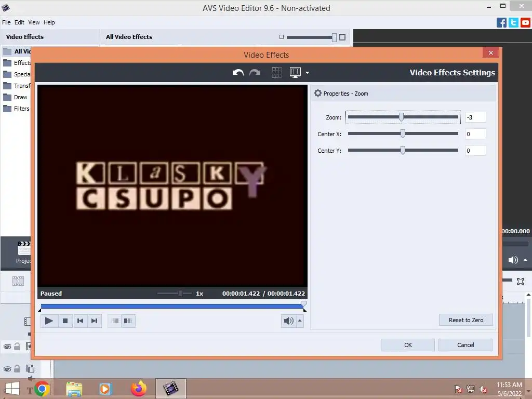Confirm with the OK button
Viewport: 532px width, 399px height.
408,345
